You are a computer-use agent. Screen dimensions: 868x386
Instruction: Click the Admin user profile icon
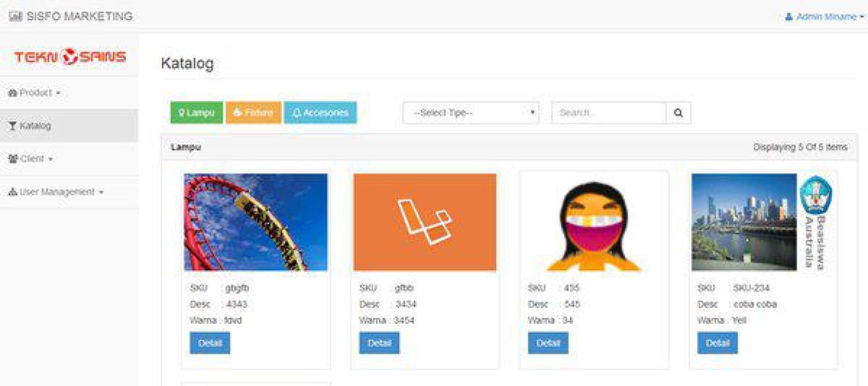tap(789, 17)
